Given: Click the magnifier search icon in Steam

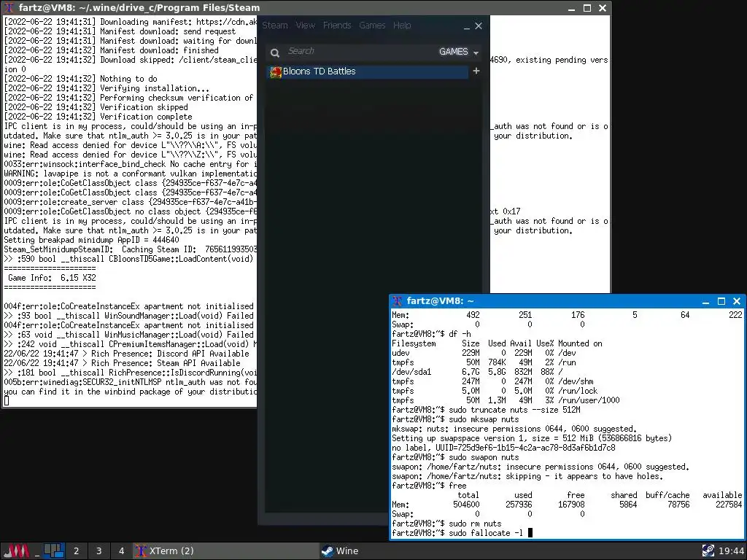Looking at the screenshot, I should coord(275,52).
